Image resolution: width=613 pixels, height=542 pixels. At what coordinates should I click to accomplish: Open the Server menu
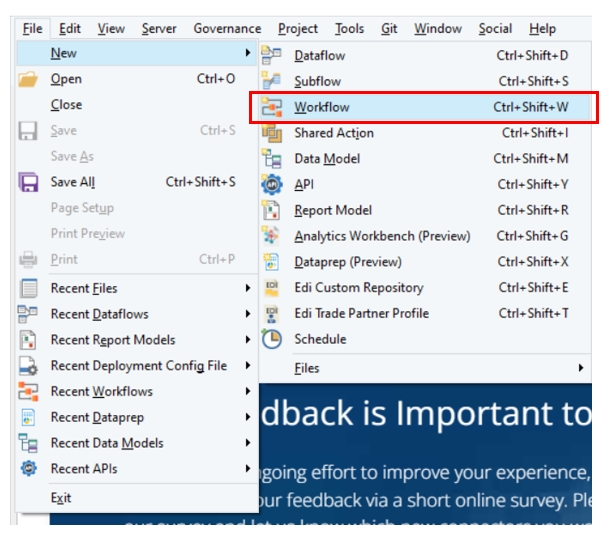[159, 29]
